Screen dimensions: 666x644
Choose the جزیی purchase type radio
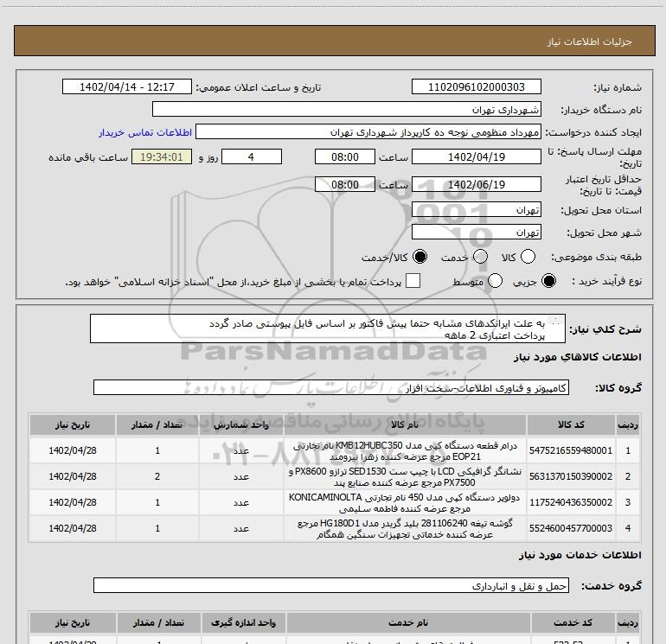point(548,281)
